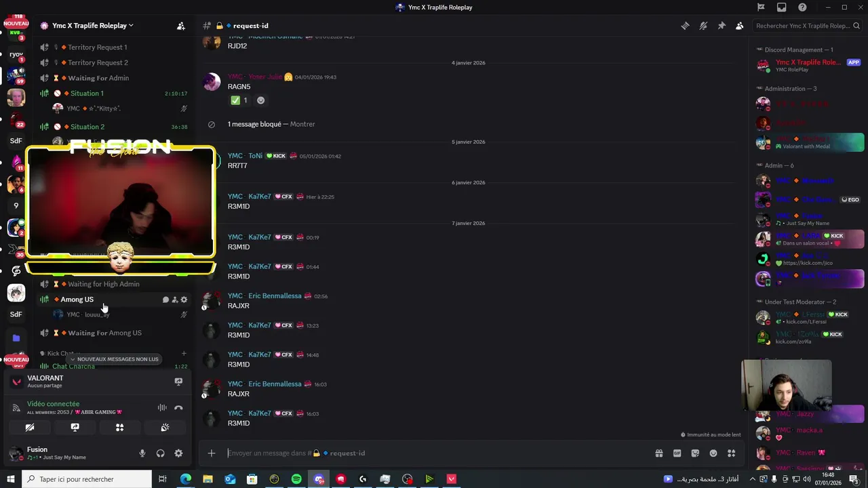Open the gift icon in message bar
The width and height of the screenshot is (868, 488).
click(x=658, y=453)
